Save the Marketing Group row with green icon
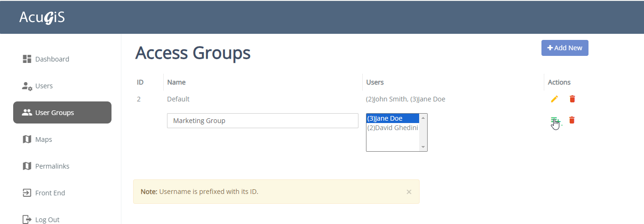 tap(555, 121)
